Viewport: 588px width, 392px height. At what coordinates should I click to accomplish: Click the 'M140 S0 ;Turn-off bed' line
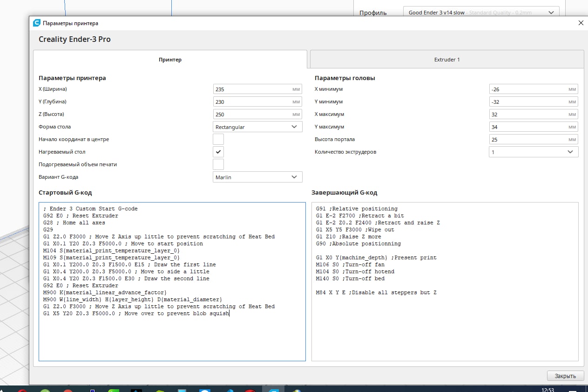350,278
